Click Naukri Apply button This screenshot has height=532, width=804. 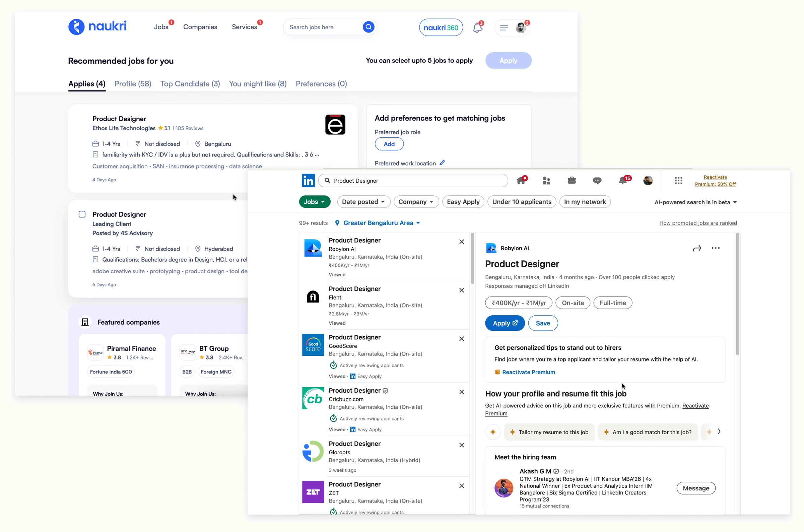pyautogui.click(x=508, y=60)
